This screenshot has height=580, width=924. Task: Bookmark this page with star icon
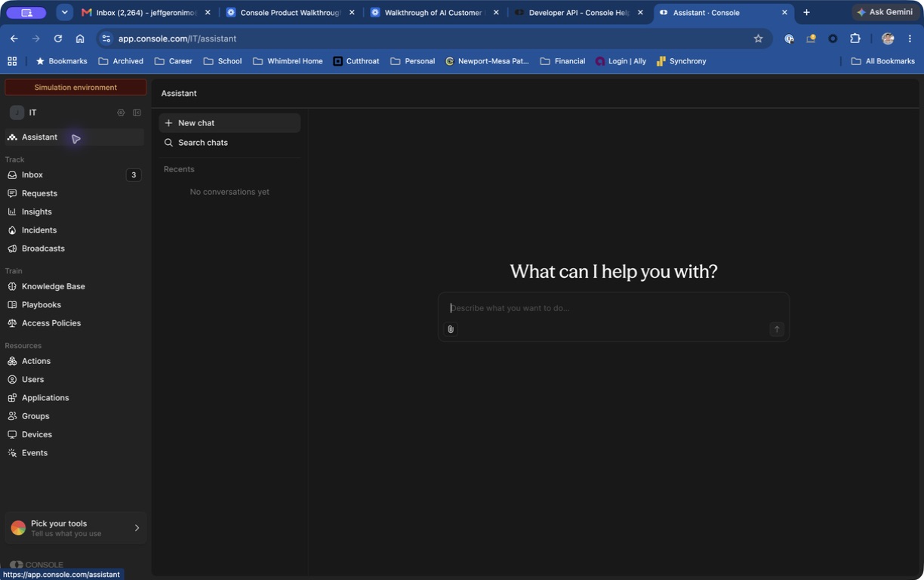tap(758, 39)
